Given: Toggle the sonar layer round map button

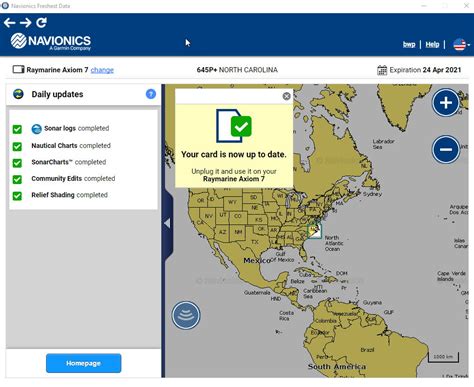Looking at the screenshot, I should (x=186, y=315).
